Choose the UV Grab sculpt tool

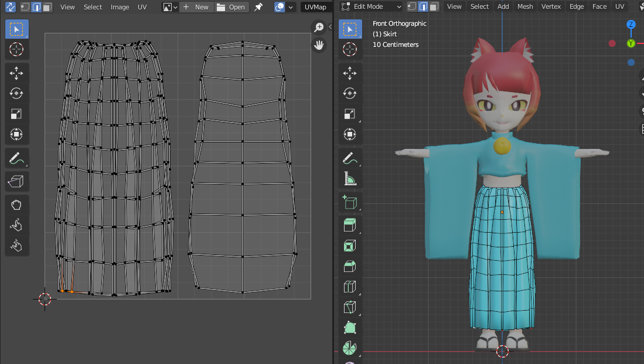(16, 205)
